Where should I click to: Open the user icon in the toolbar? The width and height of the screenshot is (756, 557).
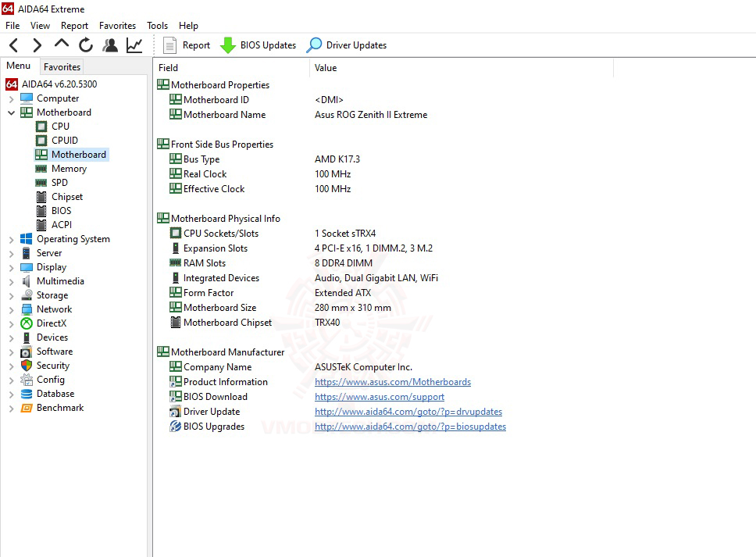click(110, 45)
